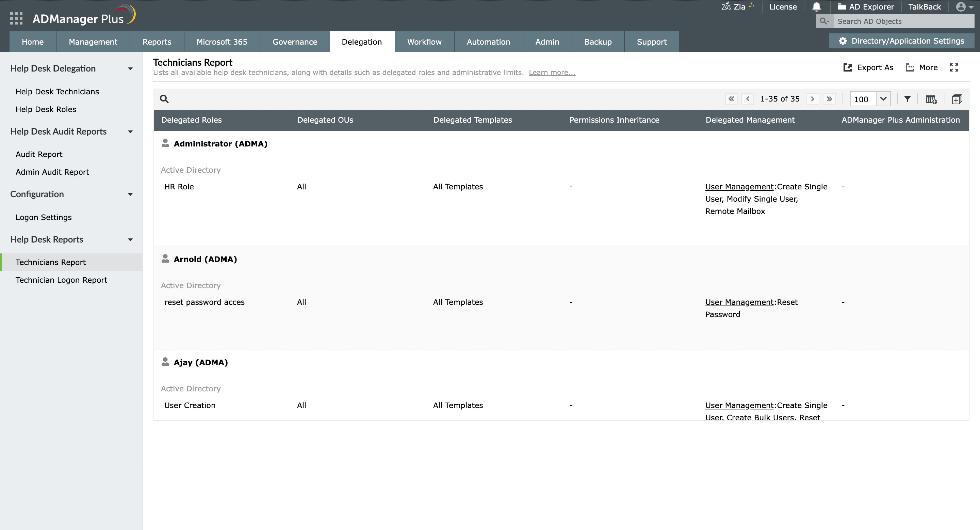Open the filter funnel icon
The width and height of the screenshot is (980, 530).
pyautogui.click(x=907, y=99)
